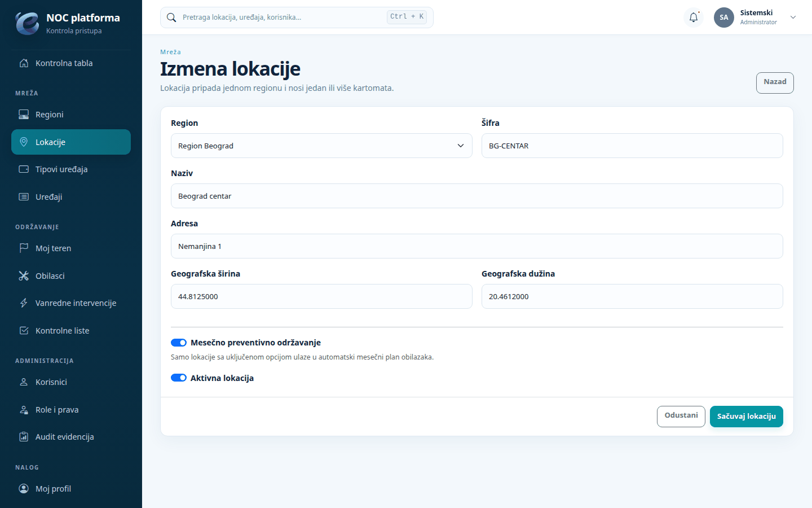Click the Korisnici person icon
Image resolution: width=812 pixels, height=508 pixels.
(24, 382)
